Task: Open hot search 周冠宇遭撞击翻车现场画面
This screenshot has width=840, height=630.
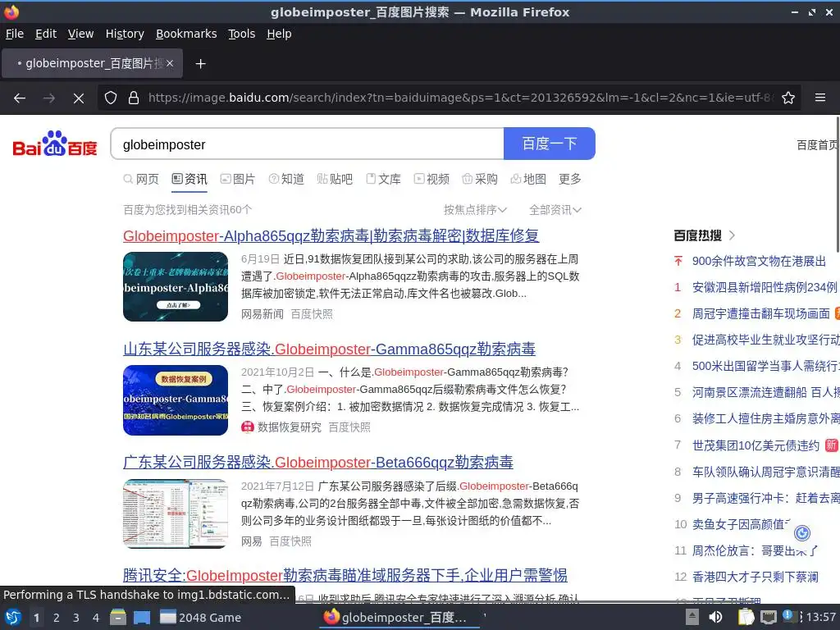Action: point(760,313)
